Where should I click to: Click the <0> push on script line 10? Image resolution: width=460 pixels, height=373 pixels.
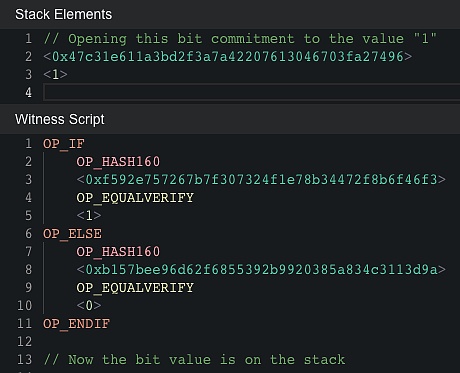click(x=89, y=306)
